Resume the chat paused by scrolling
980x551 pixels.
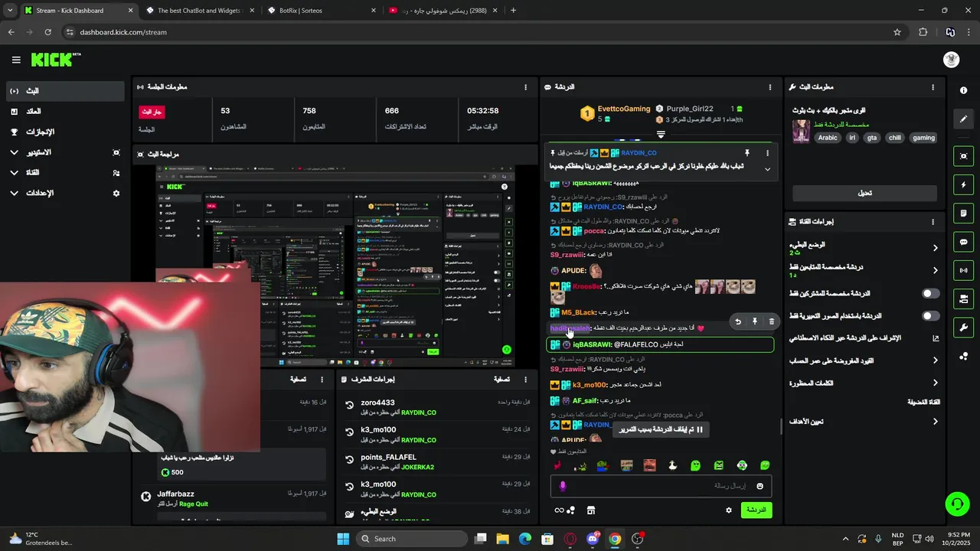click(x=660, y=430)
